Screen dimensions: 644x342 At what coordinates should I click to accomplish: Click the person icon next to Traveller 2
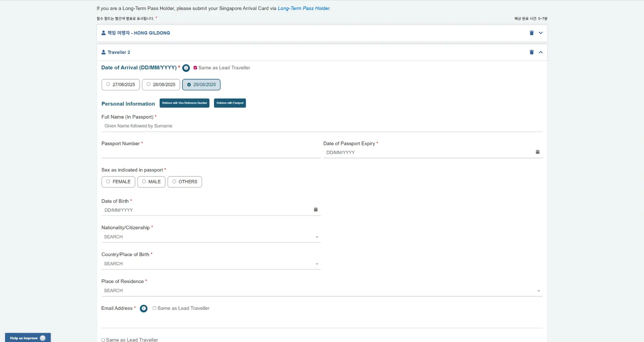pos(104,52)
